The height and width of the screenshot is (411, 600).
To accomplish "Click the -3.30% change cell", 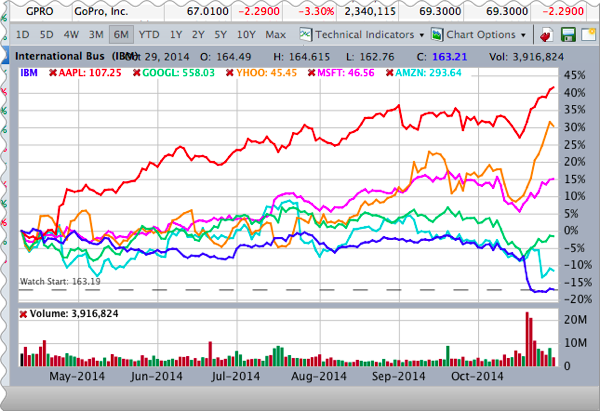I will (x=316, y=11).
